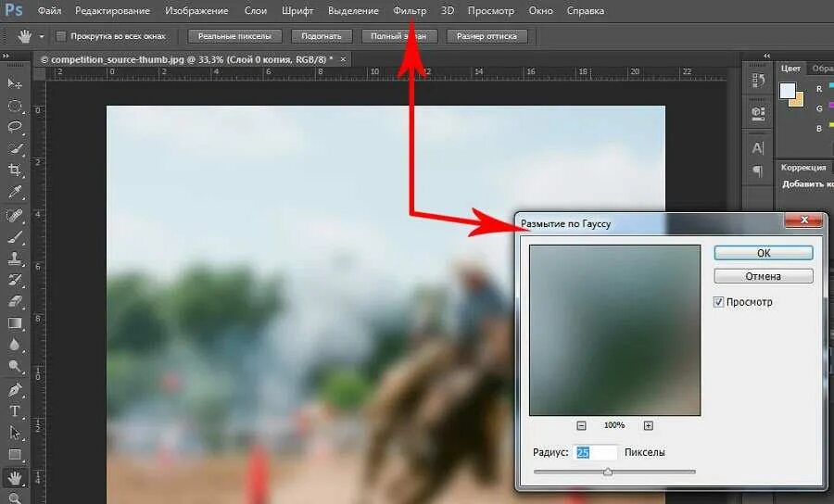834x504 pixels.
Task: Switch to the Коррекция panel tab
Action: coord(802,168)
